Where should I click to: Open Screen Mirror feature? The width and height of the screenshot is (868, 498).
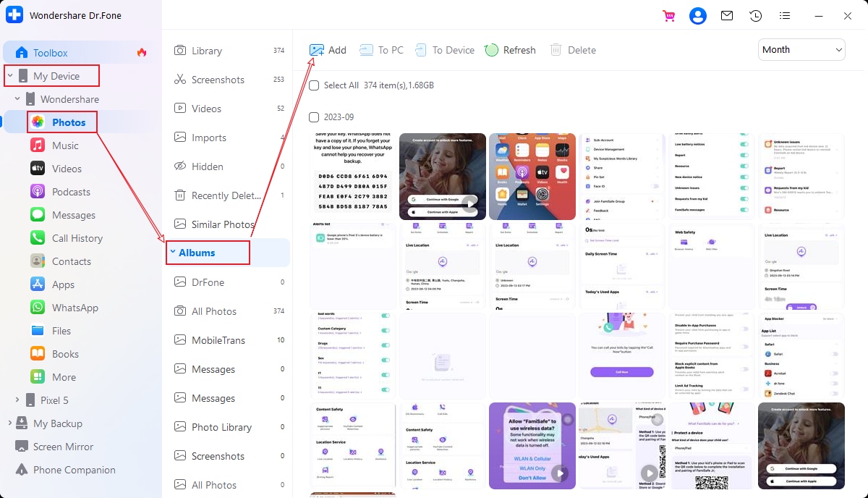(x=63, y=447)
